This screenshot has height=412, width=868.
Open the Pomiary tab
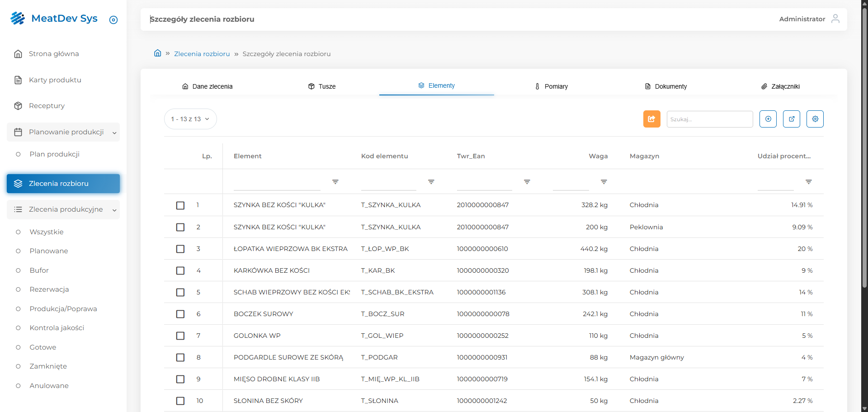(x=551, y=86)
